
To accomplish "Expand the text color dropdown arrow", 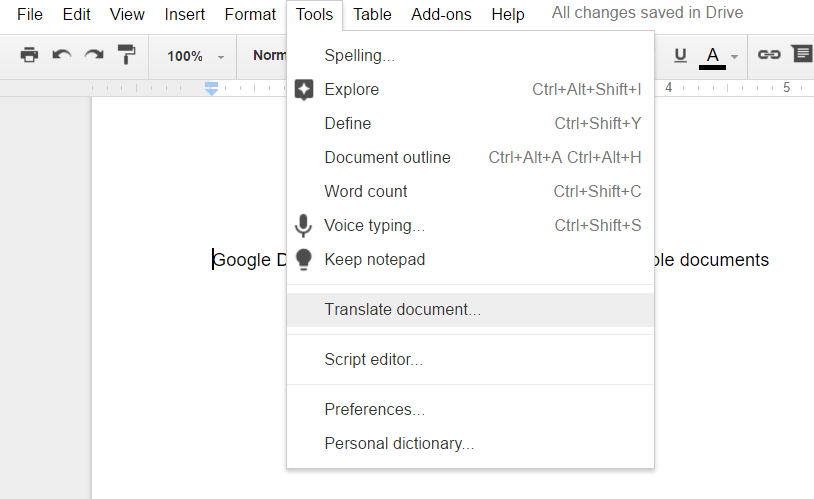I will pos(734,57).
